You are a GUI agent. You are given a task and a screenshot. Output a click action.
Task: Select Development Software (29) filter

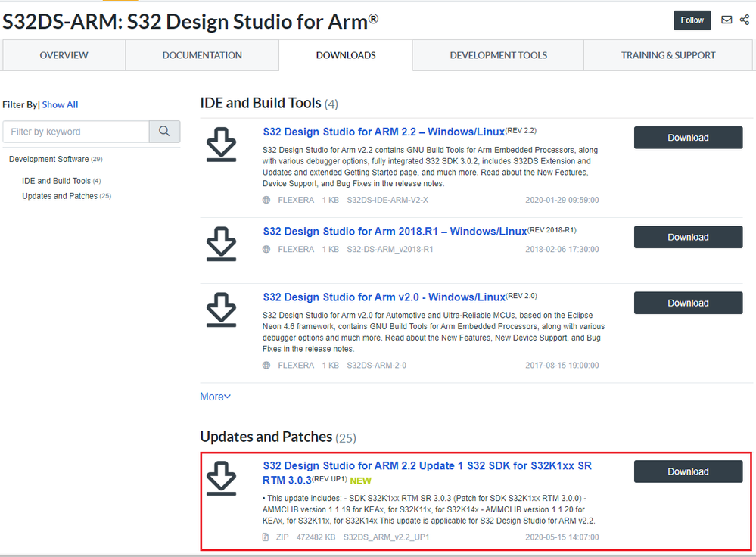[55, 159]
